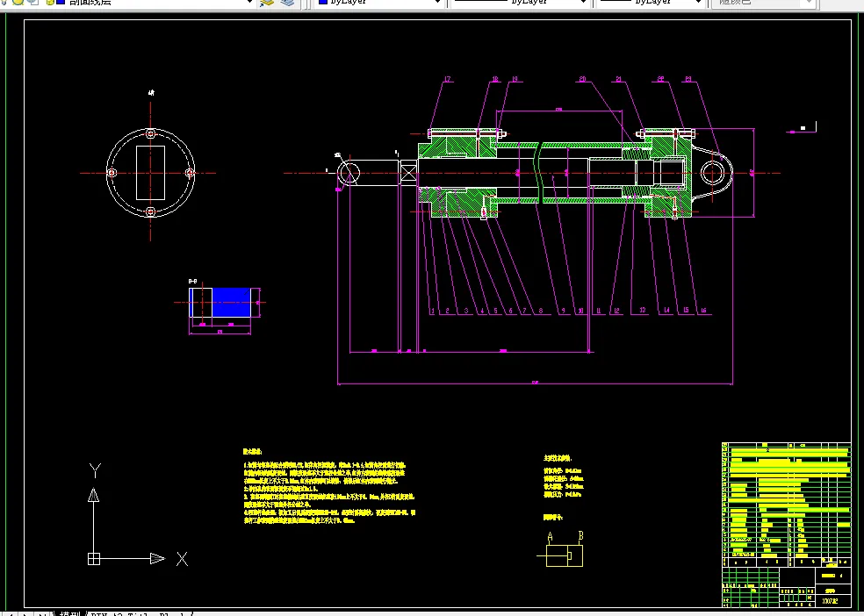Click the blue layer color square

click(61, 2)
